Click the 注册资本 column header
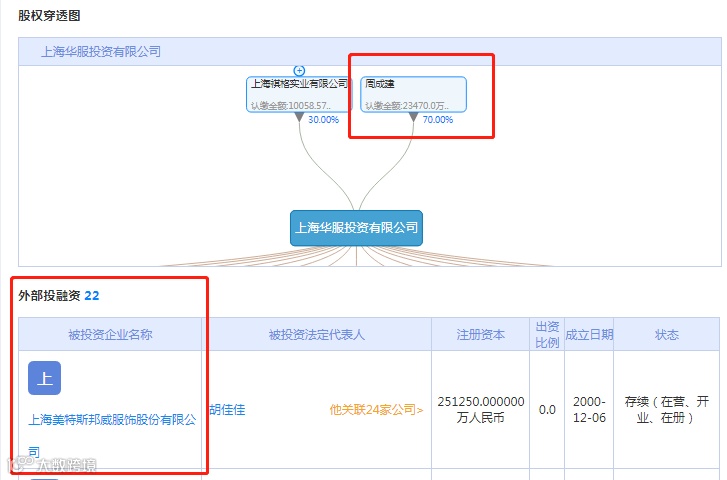727x480 pixels. [x=480, y=334]
